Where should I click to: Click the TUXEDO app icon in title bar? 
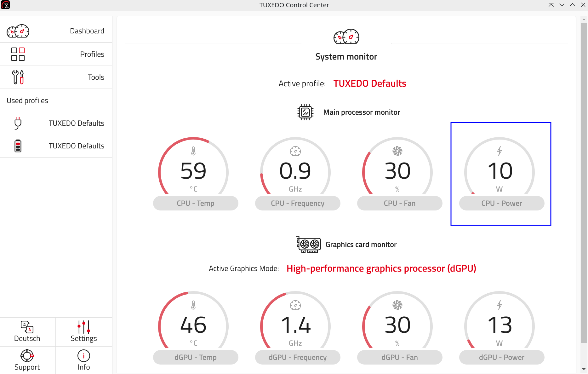[x=5, y=5]
